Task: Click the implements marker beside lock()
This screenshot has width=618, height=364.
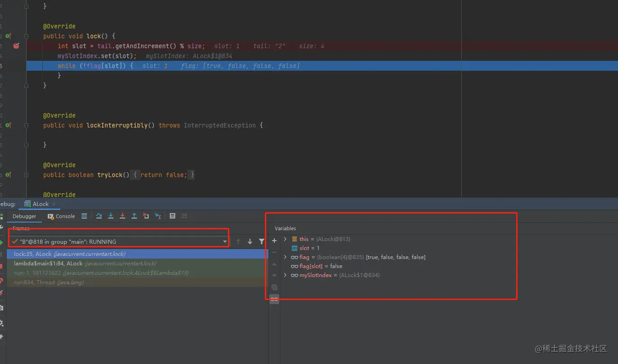Action: tap(9, 36)
